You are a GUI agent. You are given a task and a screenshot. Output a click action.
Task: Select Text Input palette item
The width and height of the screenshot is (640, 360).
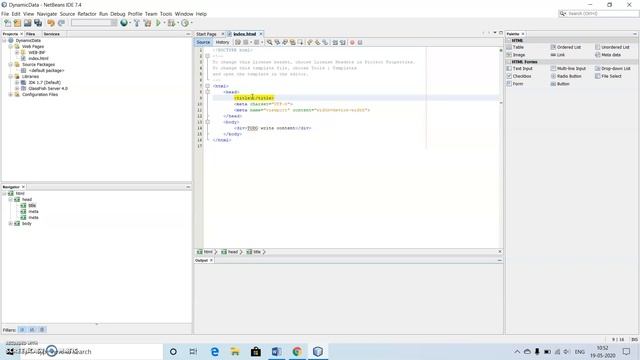tap(519, 69)
